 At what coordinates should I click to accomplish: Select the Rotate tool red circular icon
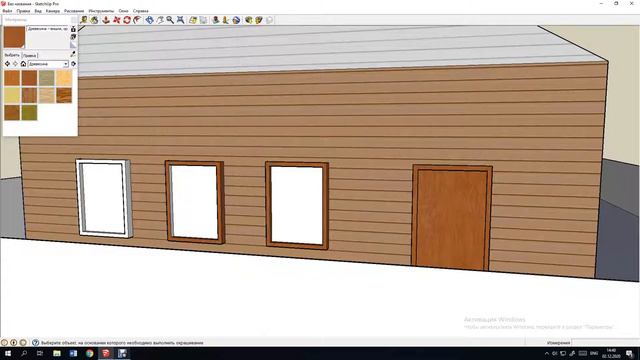click(x=127, y=20)
